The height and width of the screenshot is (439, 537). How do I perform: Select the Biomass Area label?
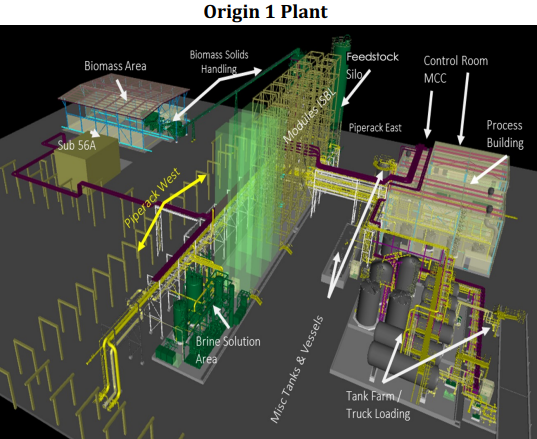(115, 66)
